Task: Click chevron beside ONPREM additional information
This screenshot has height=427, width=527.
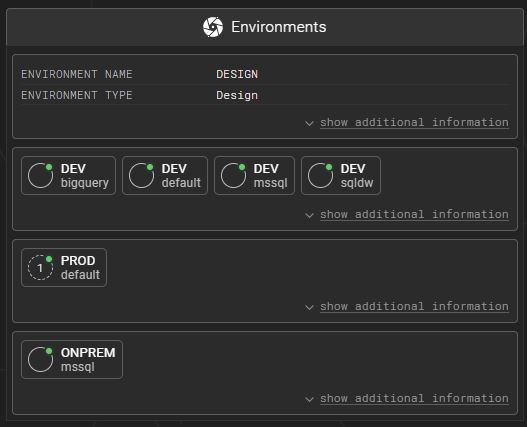Action: click(x=309, y=400)
